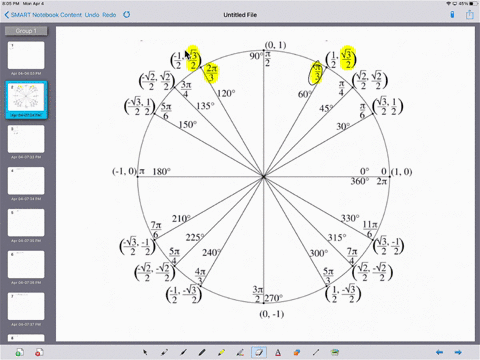480x360 pixels.
Task: Open page 6 thumbnail in sidebar
Action: pyautogui.click(x=26, y=264)
